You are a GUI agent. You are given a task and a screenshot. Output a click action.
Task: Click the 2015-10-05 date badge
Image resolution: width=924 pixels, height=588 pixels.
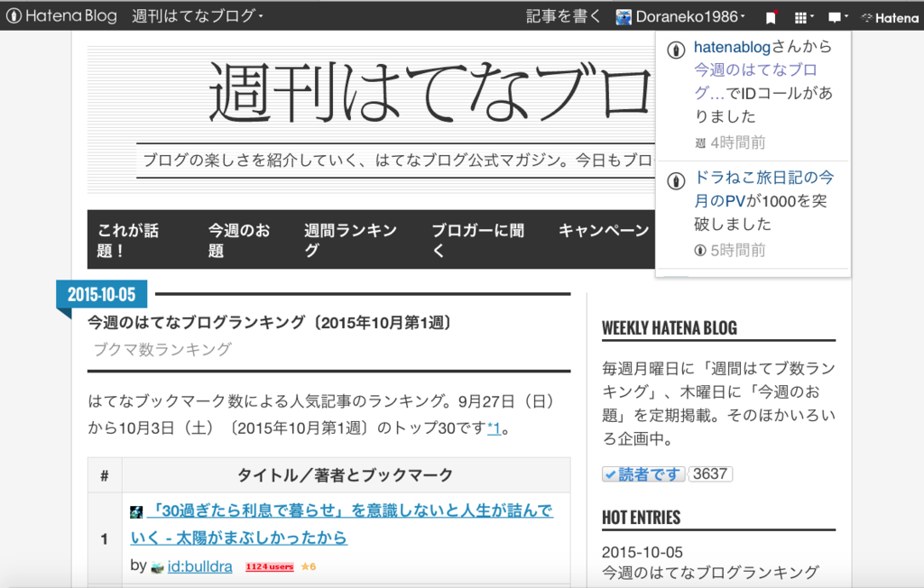(101, 294)
